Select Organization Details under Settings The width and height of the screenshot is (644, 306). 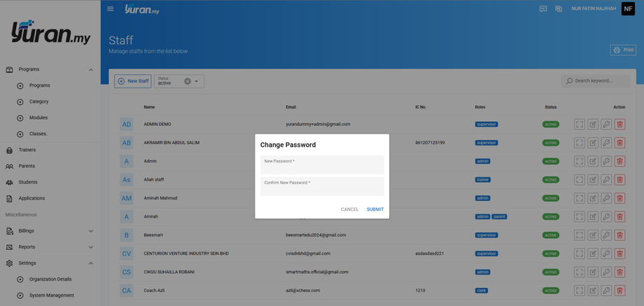click(50, 279)
